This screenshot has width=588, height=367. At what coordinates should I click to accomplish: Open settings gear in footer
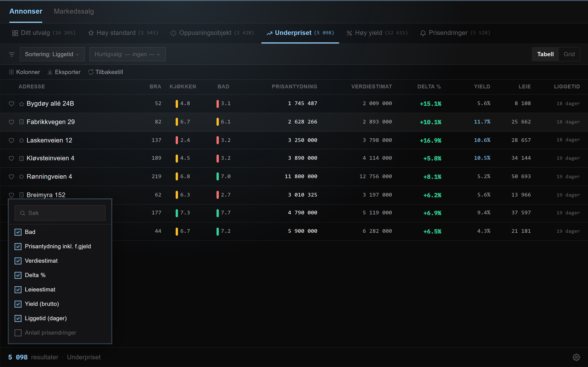pos(576,357)
